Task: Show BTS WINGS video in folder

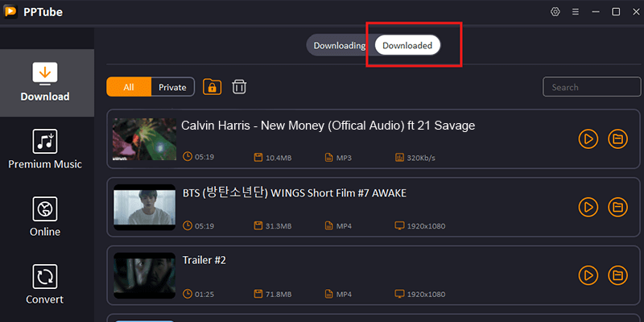Action: pos(617,207)
